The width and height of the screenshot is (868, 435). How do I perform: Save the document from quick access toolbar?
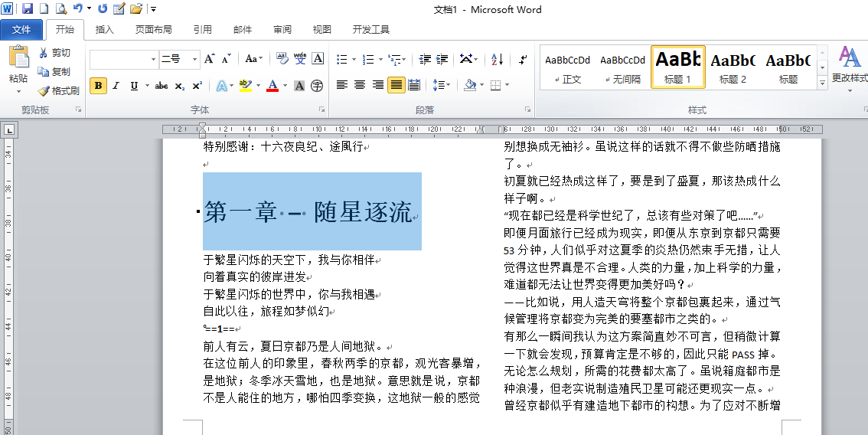click(x=27, y=9)
